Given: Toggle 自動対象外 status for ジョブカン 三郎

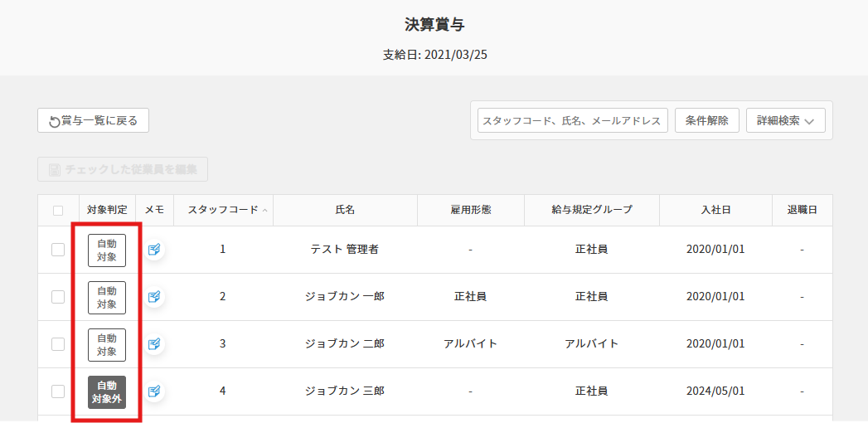Looking at the screenshot, I should [107, 391].
